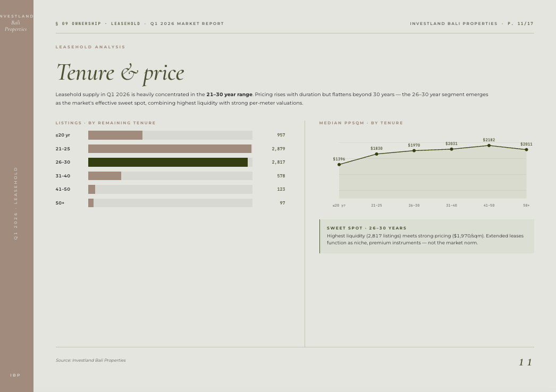
Task: Select the $1396 chart data point
Action: click(339, 165)
